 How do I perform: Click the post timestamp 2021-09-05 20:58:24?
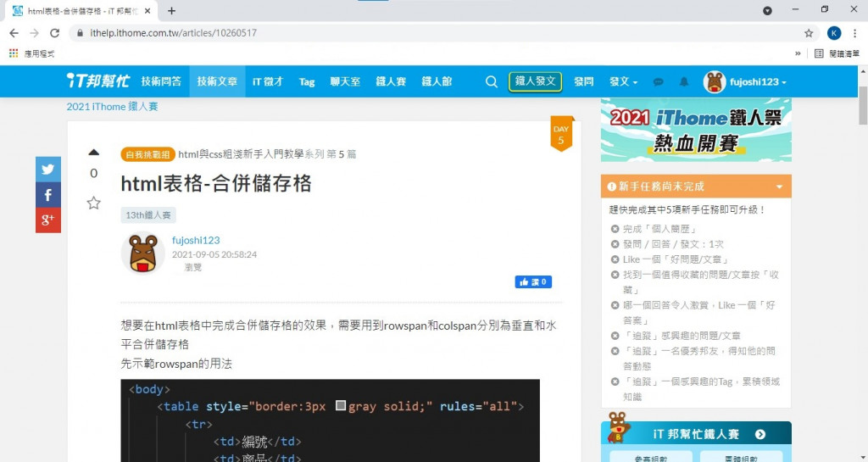(x=214, y=254)
